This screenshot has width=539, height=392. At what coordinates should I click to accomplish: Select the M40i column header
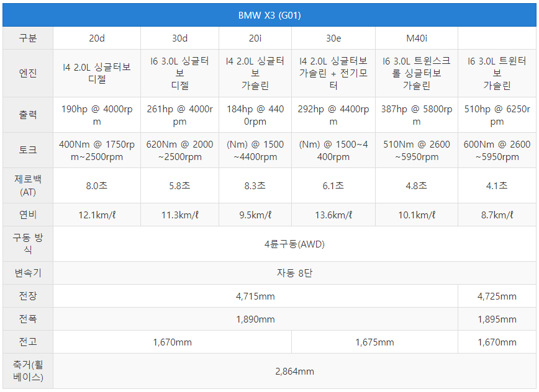417,38
